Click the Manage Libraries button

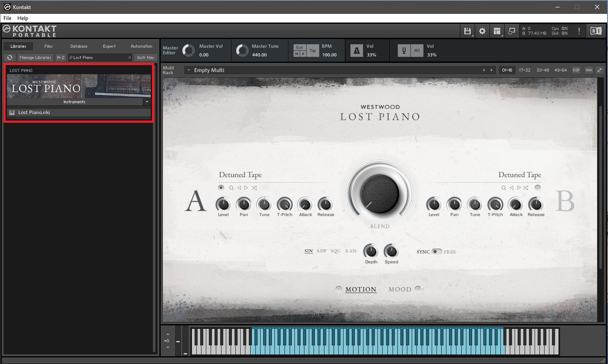35,57
